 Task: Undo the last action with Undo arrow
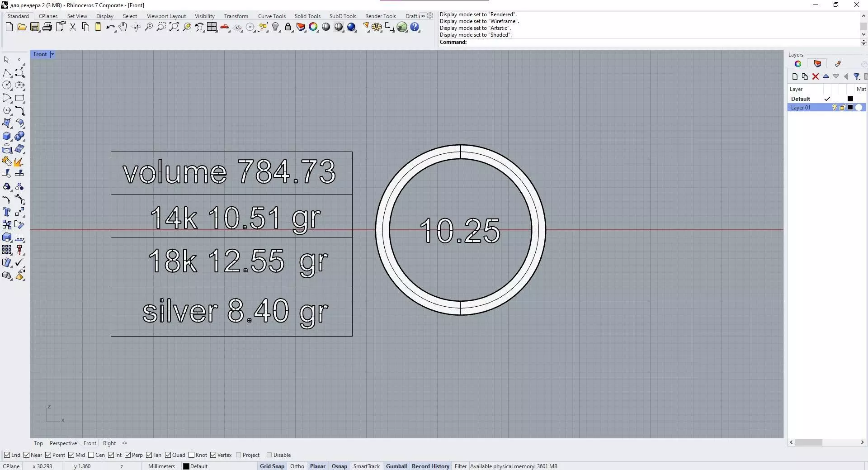pyautogui.click(x=110, y=27)
